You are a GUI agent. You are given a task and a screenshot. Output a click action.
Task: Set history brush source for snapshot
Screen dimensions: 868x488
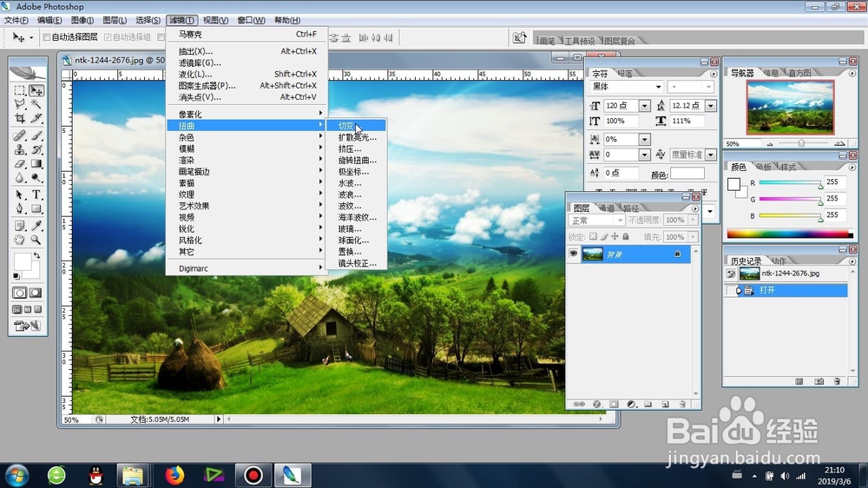tap(731, 274)
